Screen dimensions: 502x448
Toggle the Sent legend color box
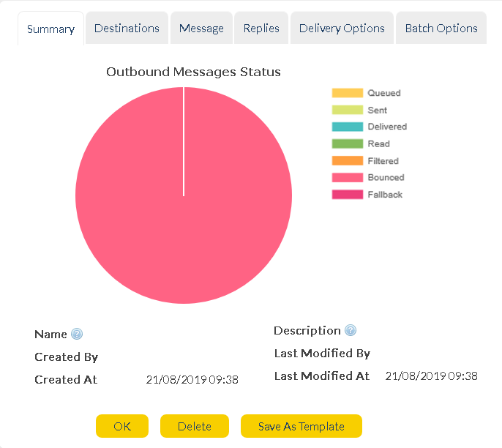pos(348,111)
